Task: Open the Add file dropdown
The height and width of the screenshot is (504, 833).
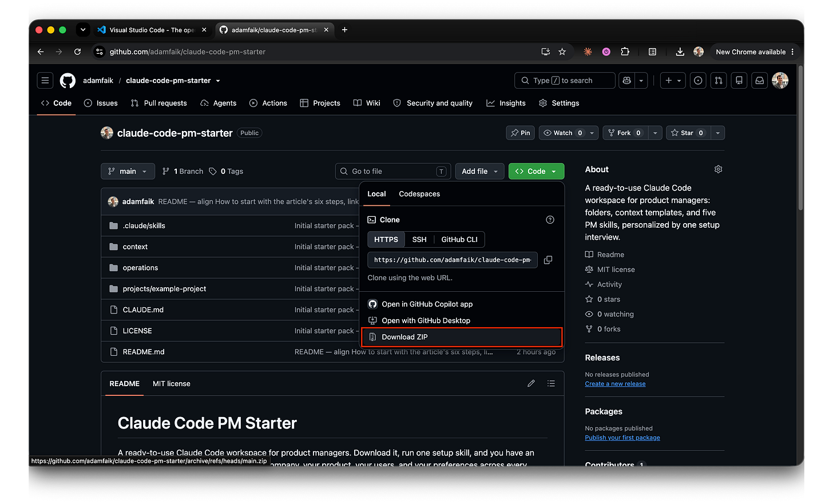Action: point(479,171)
